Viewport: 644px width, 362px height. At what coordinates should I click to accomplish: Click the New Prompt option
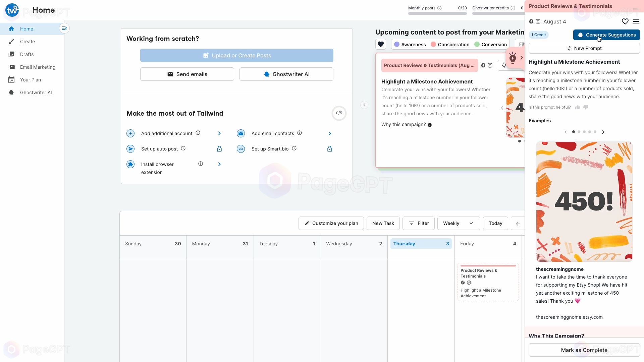pos(584,48)
